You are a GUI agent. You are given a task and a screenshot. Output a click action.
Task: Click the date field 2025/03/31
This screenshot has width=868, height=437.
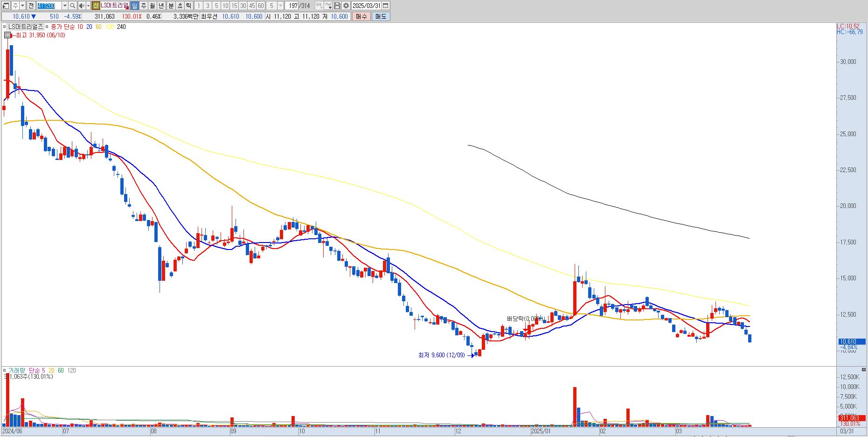click(366, 6)
